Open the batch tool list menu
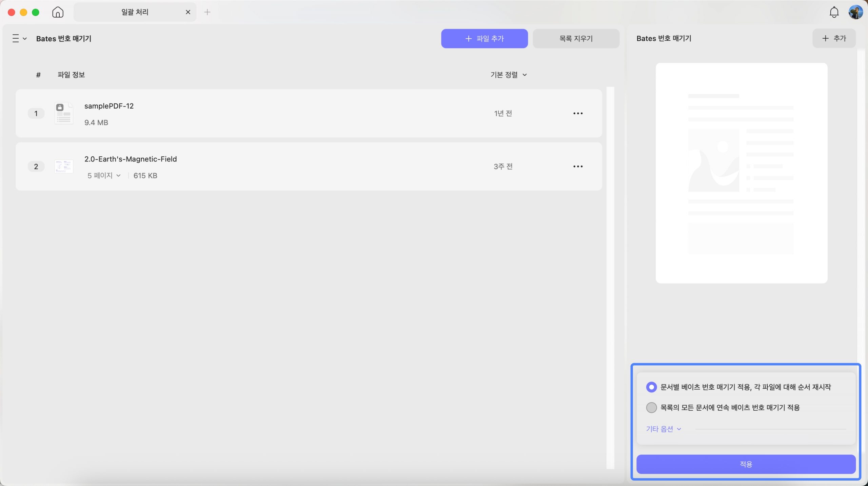868x486 pixels. coord(19,38)
